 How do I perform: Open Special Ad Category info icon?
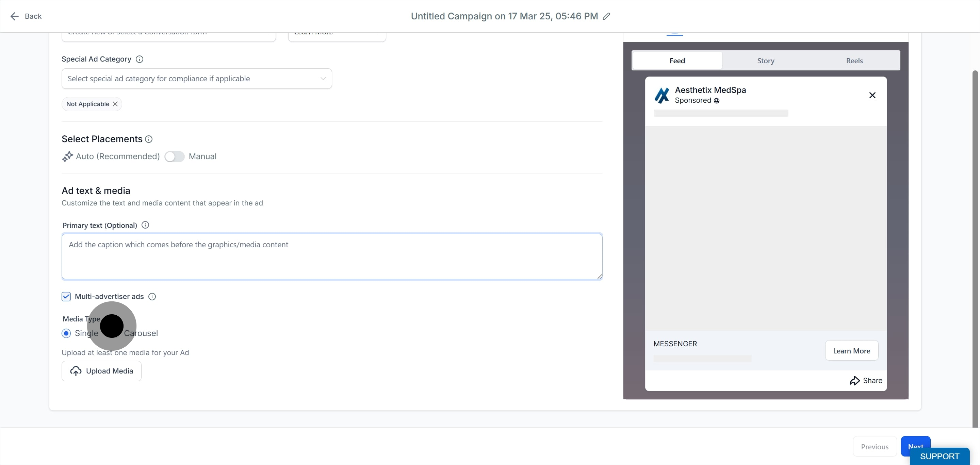[140, 59]
